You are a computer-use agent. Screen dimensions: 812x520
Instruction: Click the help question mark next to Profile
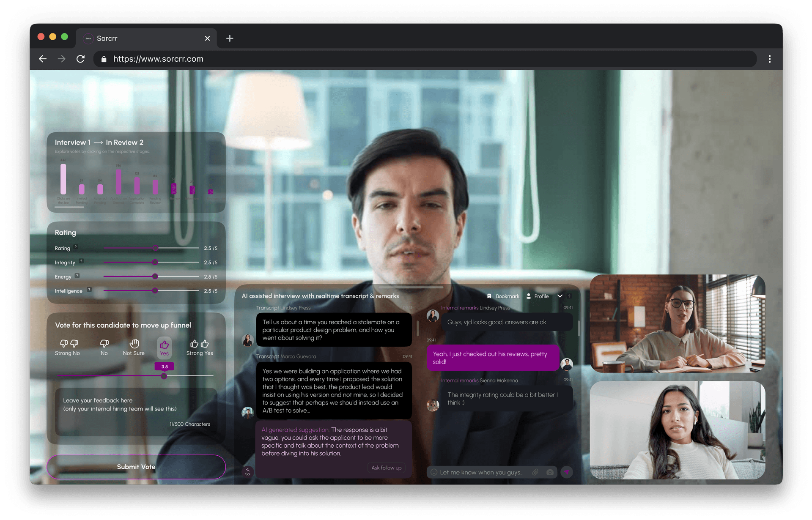point(569,296)
